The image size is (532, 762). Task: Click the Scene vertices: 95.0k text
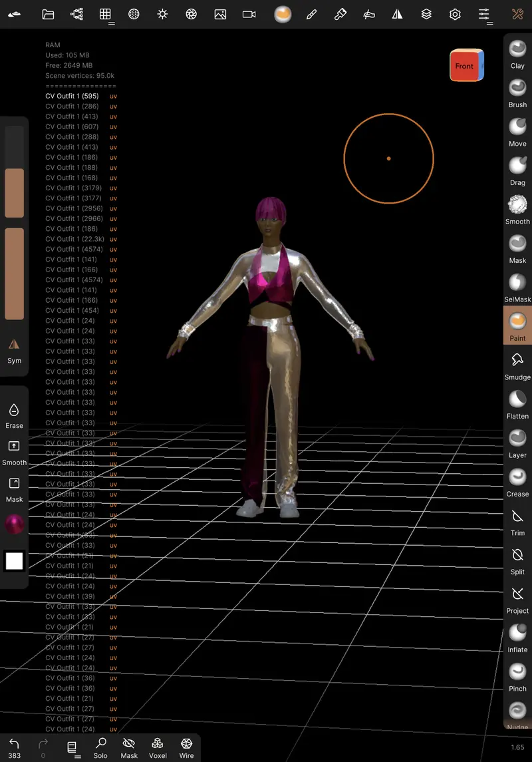(80, 75)
